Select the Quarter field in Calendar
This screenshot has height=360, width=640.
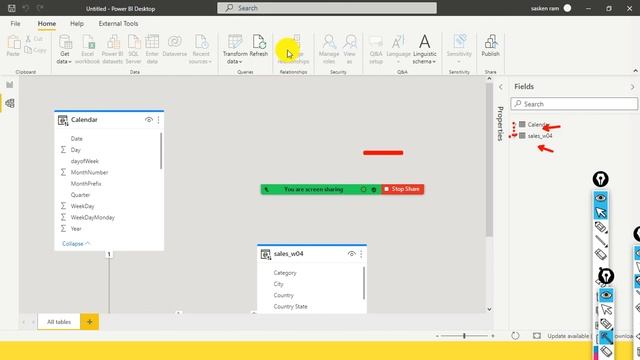[80, 195]
